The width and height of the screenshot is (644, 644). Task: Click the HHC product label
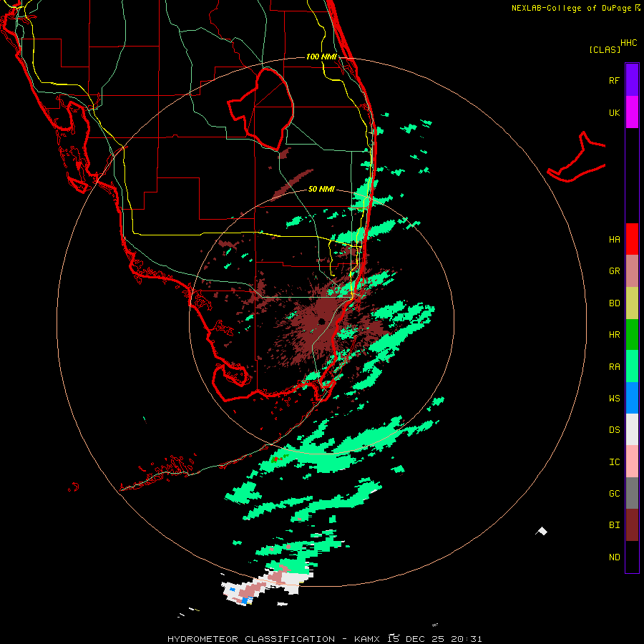[628, 43]
